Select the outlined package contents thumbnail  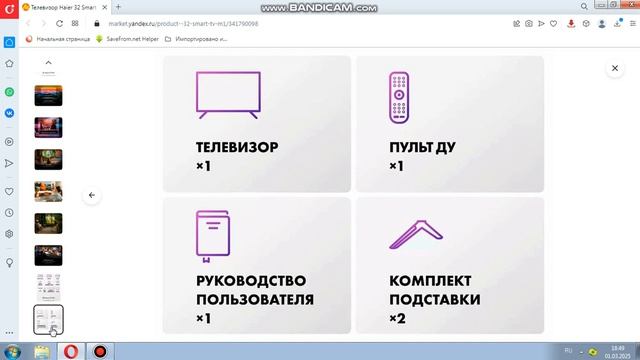pyautogui.click(x=48, y=320)
